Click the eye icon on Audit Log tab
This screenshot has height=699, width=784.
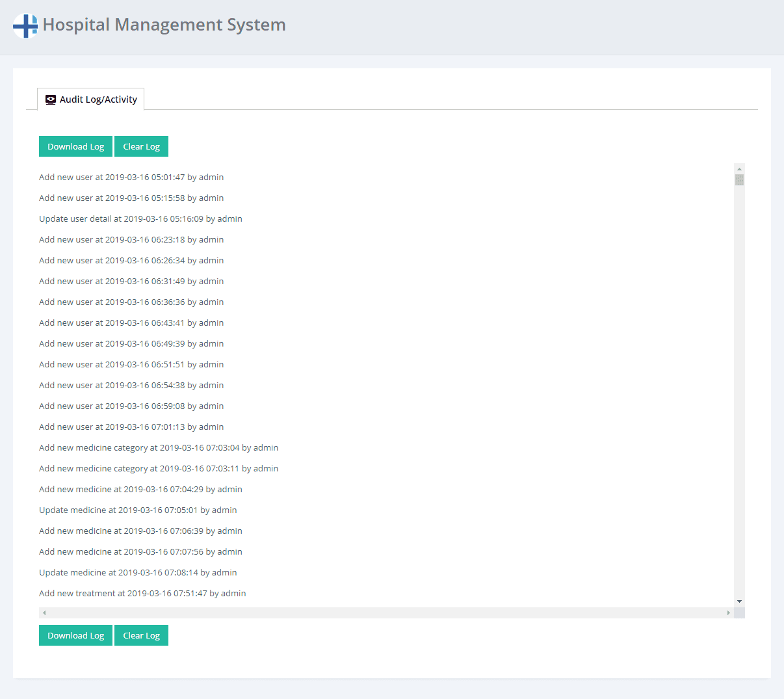[51, 99]
